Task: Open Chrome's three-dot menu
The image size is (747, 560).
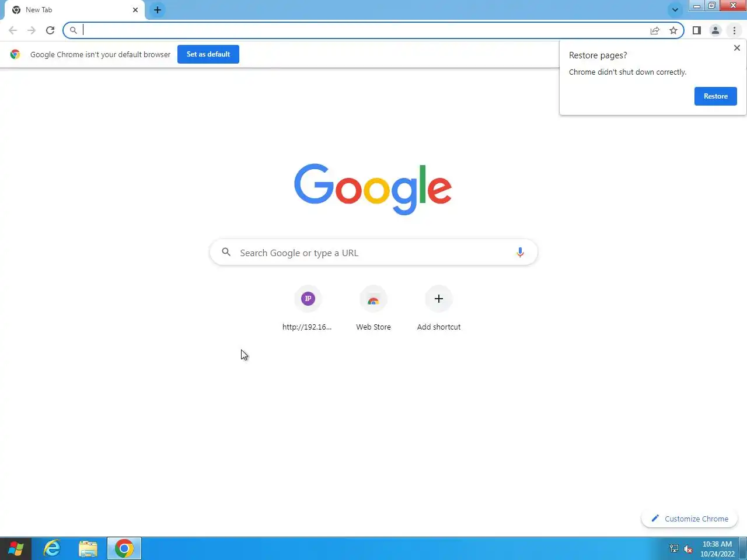Action: 734,30
